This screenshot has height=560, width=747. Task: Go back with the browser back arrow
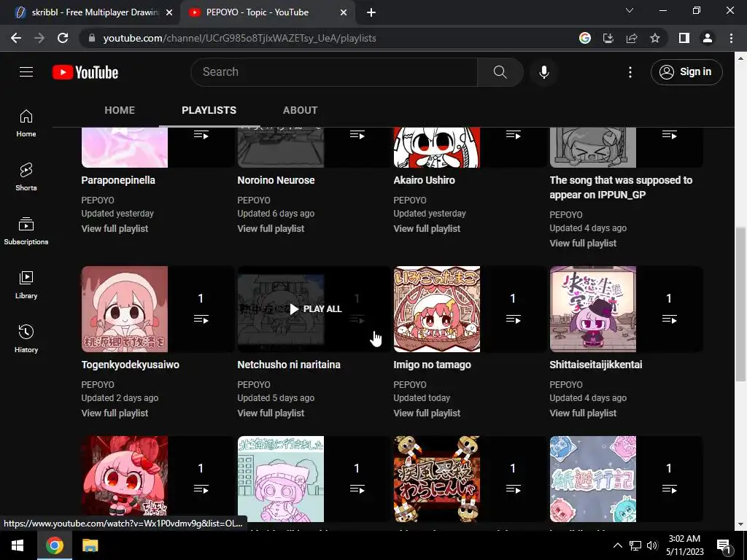tap(16, 38)
